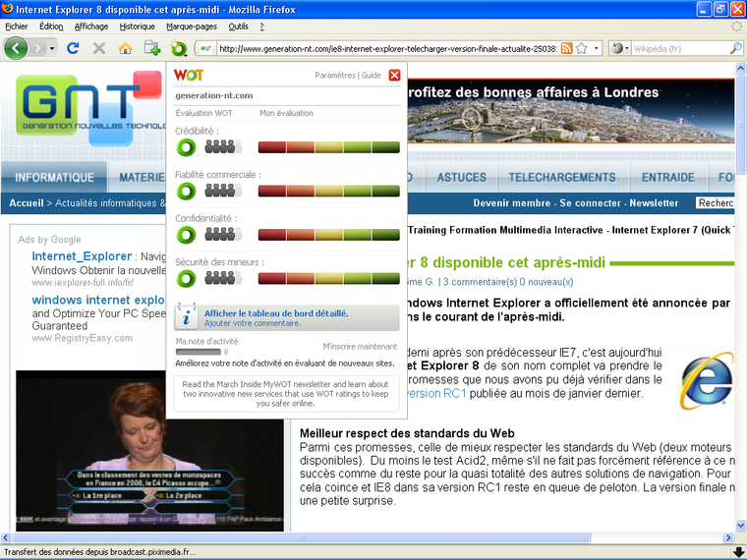This screenshot has height=560, width=747.
Task: Select the INFORMATIQUE site tab
Action: [54, 177]
